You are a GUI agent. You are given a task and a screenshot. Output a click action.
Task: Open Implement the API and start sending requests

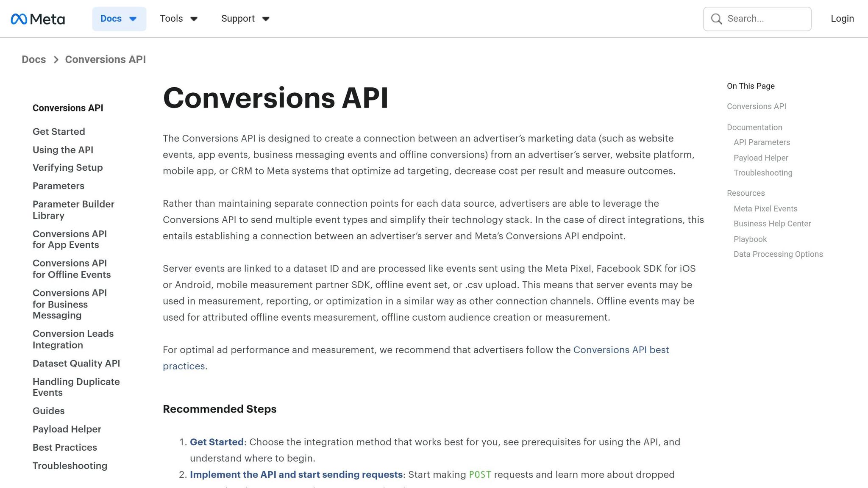click(297, 474)
